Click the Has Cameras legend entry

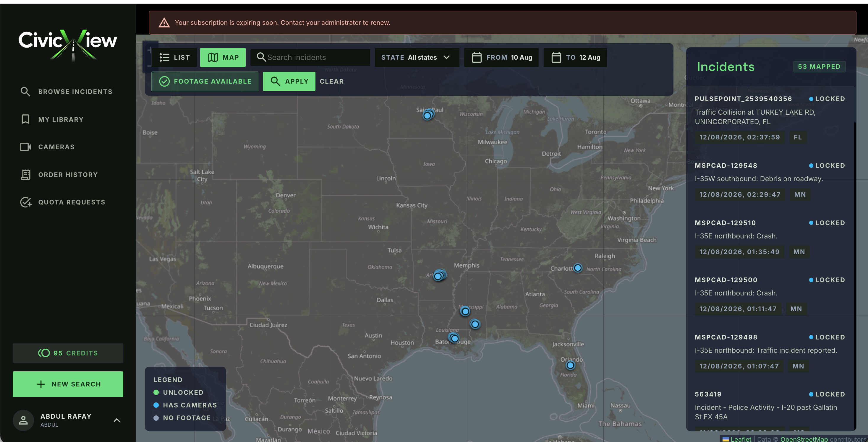(x=185, y=405)
